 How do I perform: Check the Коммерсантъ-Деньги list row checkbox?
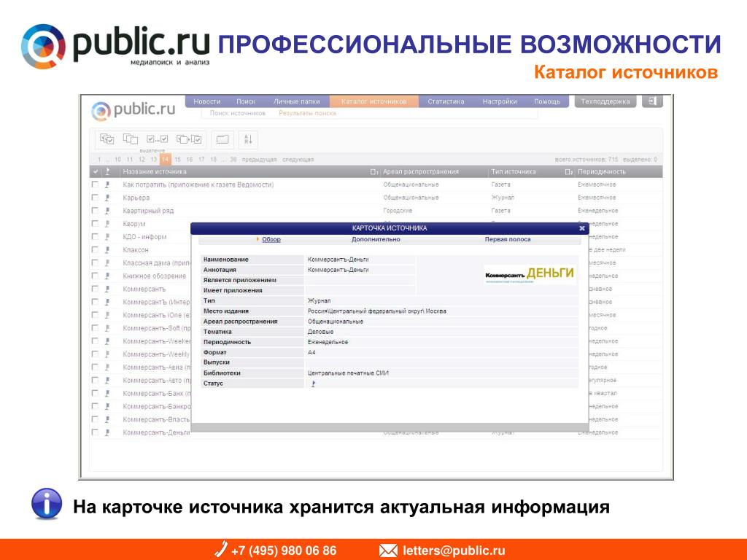tap(96, 432)
